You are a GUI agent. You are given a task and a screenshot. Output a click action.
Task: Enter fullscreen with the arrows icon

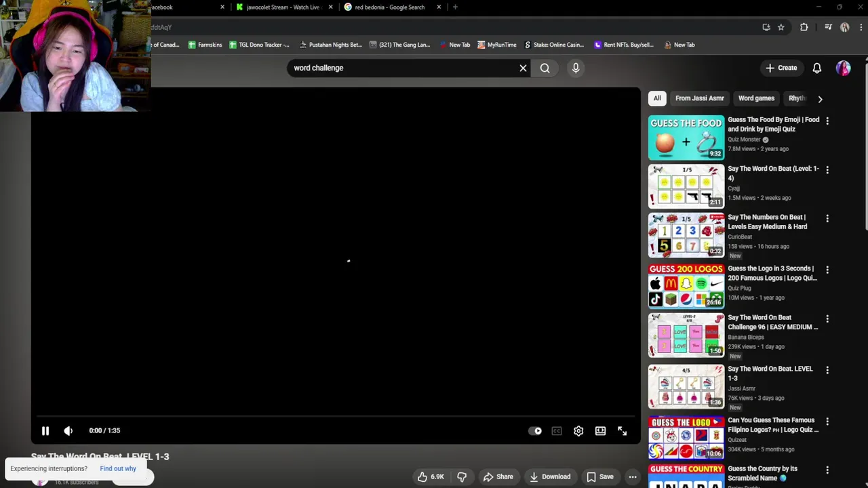(622, 431)
